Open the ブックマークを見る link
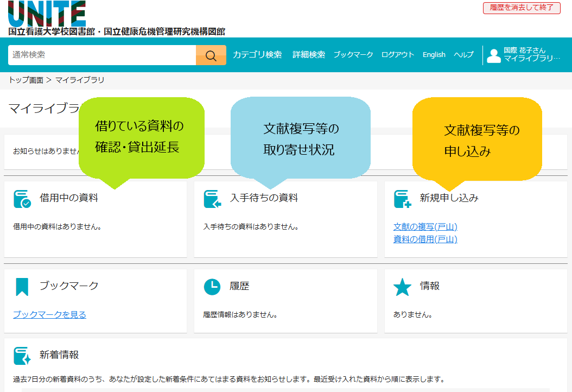Image resolution: width=572 pixels, height=392 pixels. [x=49, y=314]
